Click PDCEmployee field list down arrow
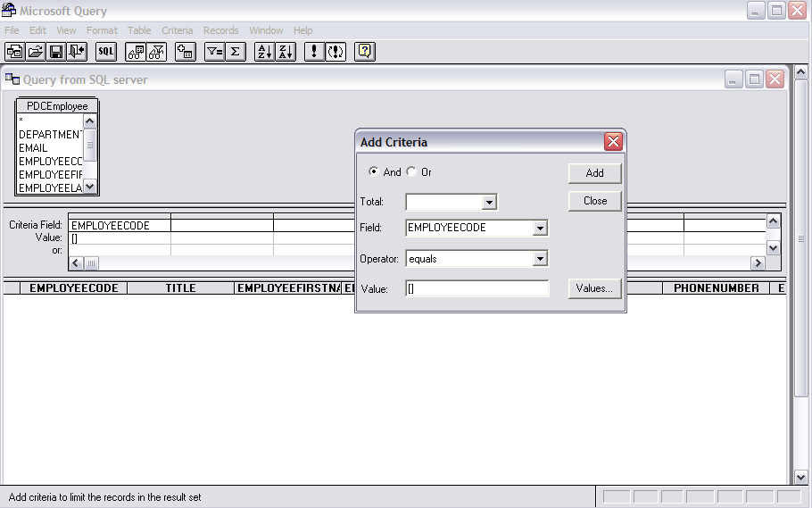 (89, 187)
